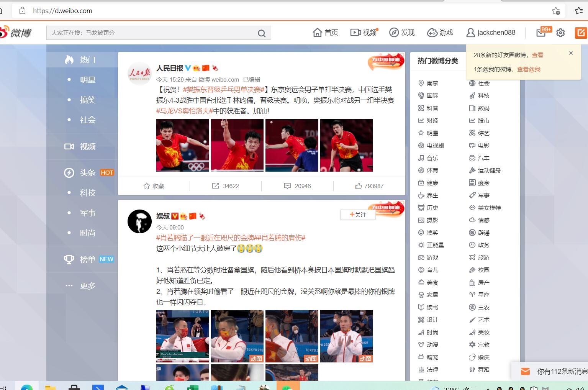Open the 电影 category
588x390 pixels.
[x=479, y=145]
